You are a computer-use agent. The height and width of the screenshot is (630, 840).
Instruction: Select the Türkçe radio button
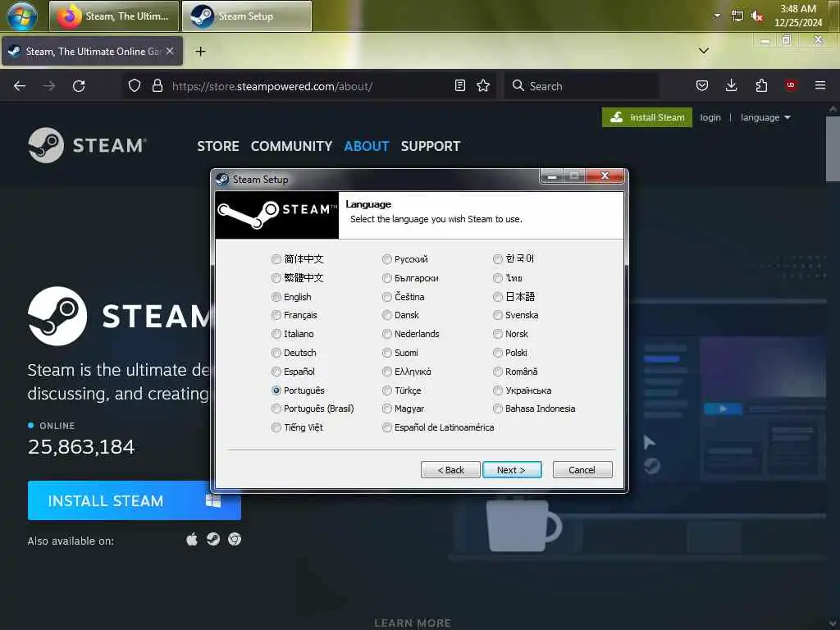[x=387, y=390]
